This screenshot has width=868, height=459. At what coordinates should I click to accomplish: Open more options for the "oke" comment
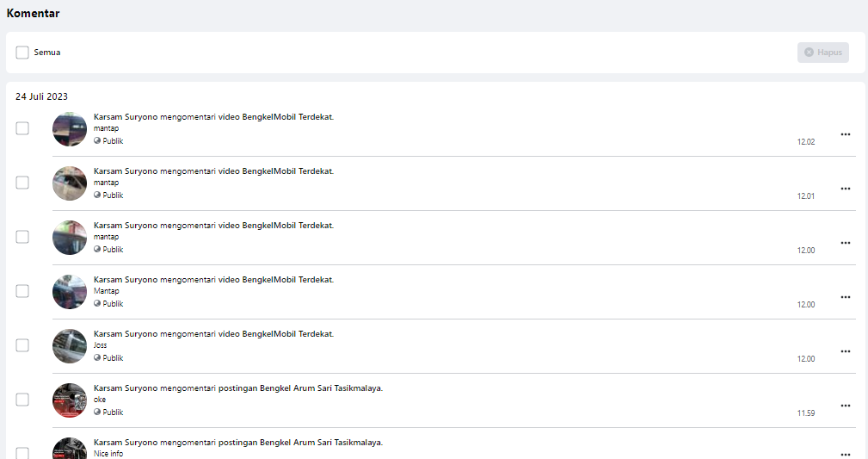click(x=845, y=406)
